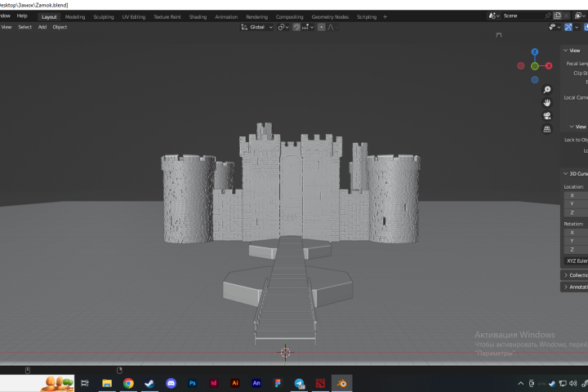
Task: Open Blender from the Windows taskbar
Action: [x=341, y=383]
